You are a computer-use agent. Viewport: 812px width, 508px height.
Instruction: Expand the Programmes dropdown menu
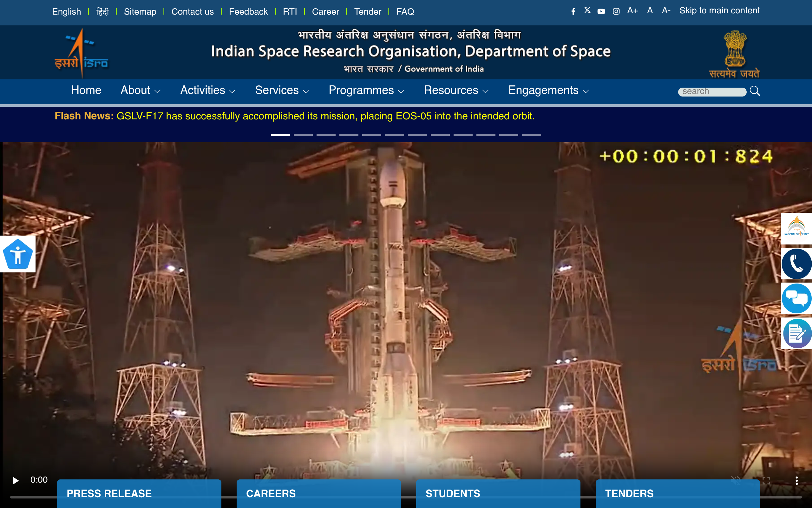tap(366, 90)
